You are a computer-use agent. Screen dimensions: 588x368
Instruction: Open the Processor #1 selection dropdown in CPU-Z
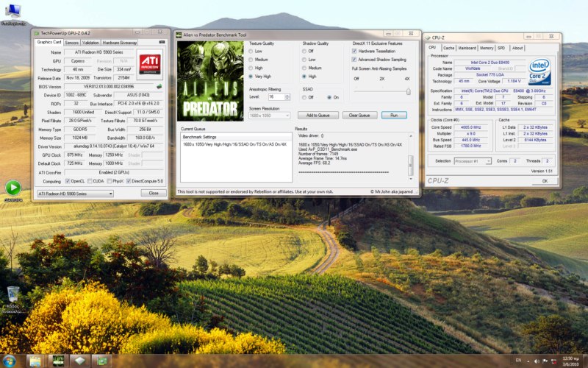pos(472,161)
